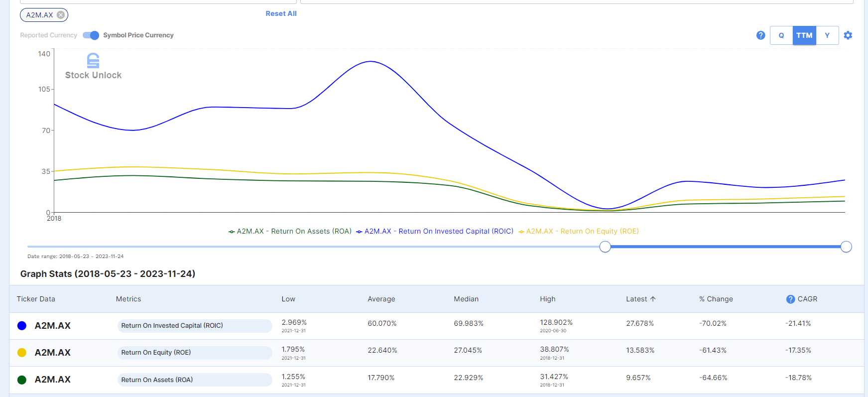Click ROE average value 22.640%

(382, 350)
